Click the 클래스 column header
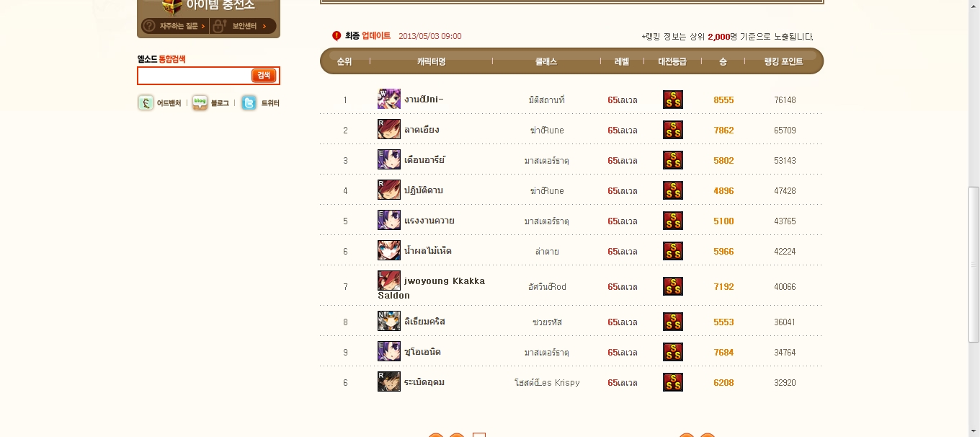This screenshot has height=437, width=980. click(x=546, y=62)
